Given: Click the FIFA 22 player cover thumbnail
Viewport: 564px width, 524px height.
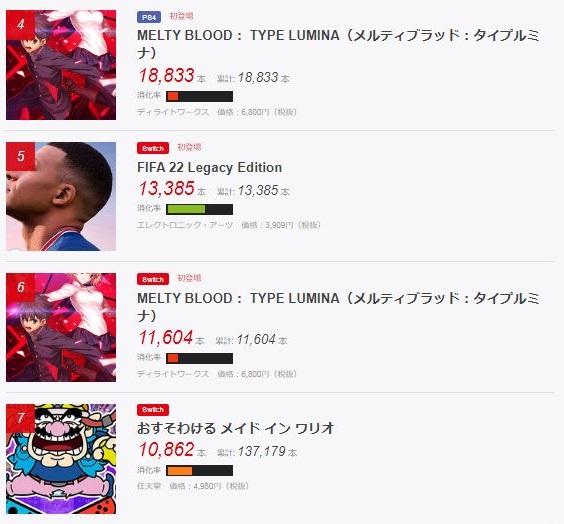Looking at the screenshot, I should click(61, 196).
